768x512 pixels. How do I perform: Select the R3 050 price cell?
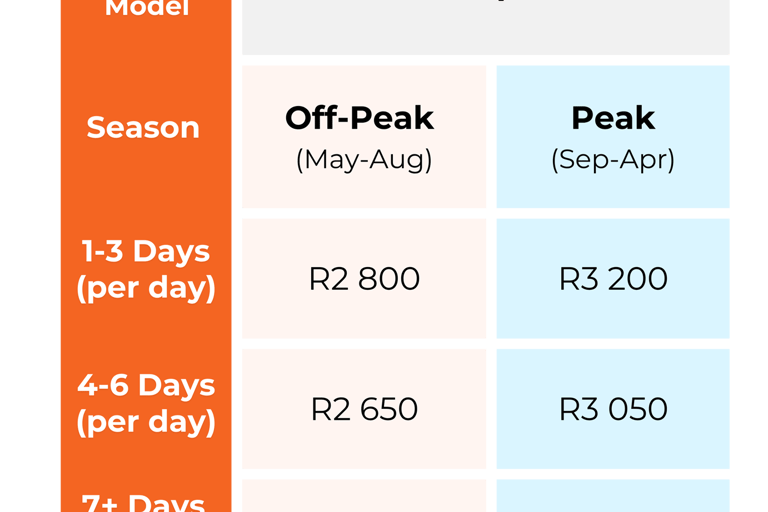[x=613, y=409]
